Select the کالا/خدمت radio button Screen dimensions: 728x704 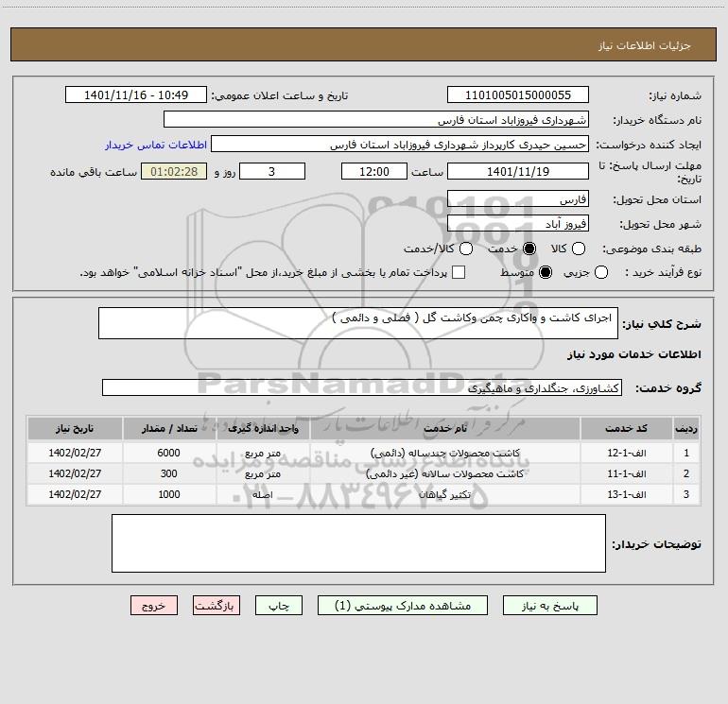[x=466, y=249]
